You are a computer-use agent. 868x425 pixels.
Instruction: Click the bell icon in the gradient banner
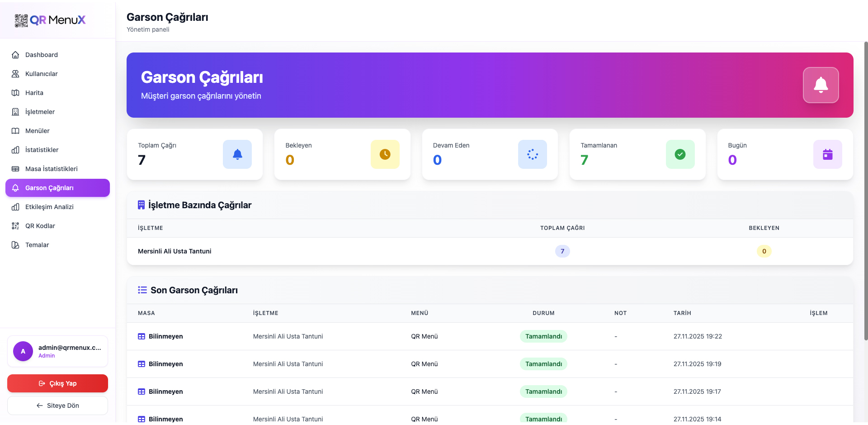821,85
